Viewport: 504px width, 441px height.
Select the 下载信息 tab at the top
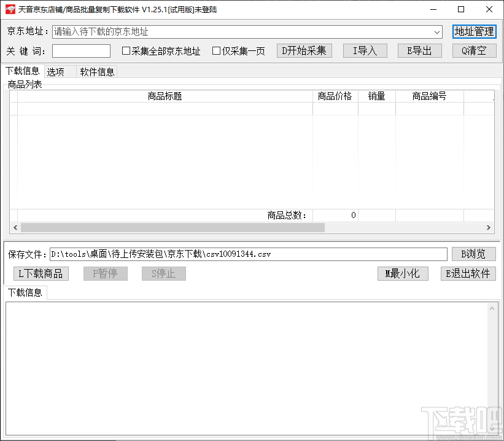click(23, 71)
